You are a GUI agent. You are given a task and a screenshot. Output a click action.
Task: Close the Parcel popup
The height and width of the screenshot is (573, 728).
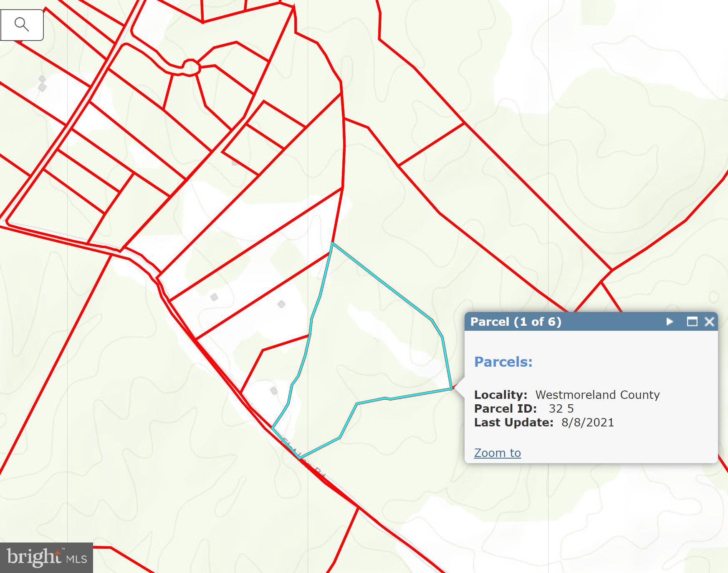pyautogui.click(x=709, y=322)
